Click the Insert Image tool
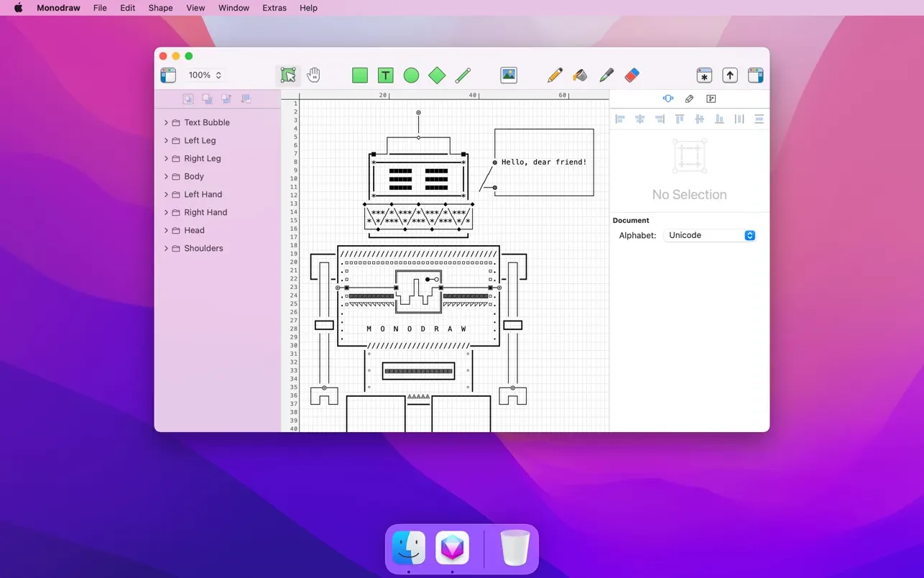The width and height of the screenshot is (924, 578). click(509, 75)
